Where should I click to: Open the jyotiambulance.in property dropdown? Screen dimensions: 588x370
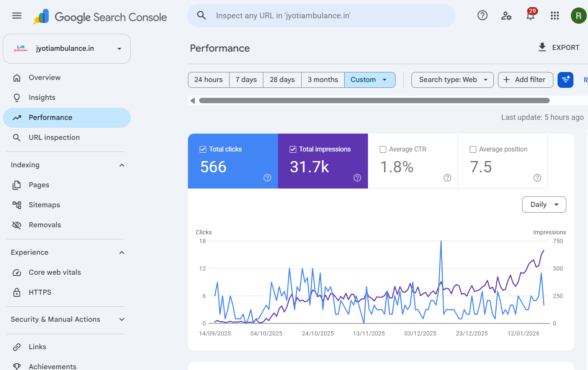click(67, 49)
